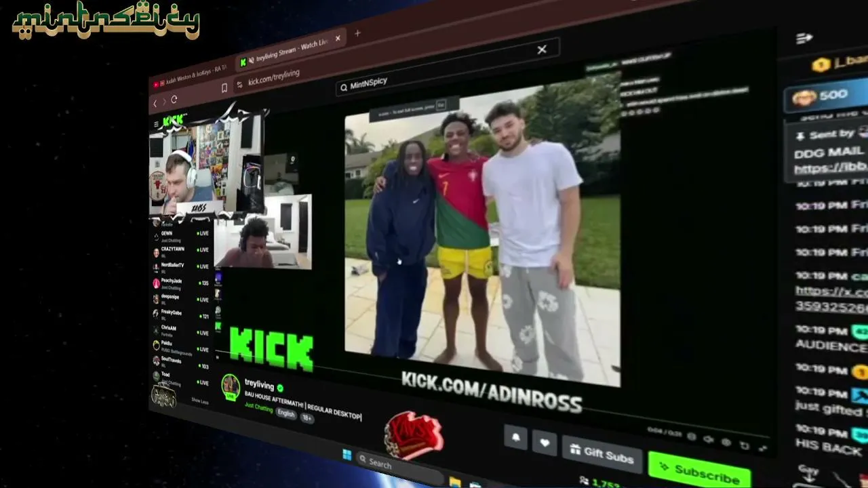Screen dimensions: 868x488
Task: Close the treyliving Stream tab
Action: pos(338,38)
